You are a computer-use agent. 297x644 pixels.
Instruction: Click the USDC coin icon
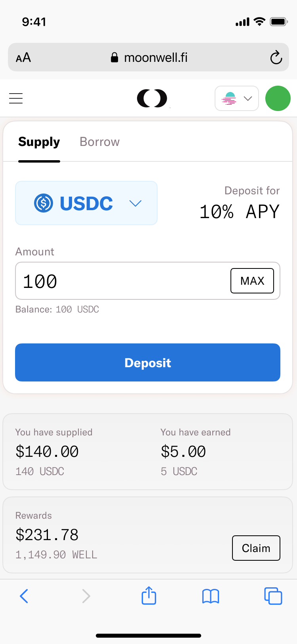[44, 203]
